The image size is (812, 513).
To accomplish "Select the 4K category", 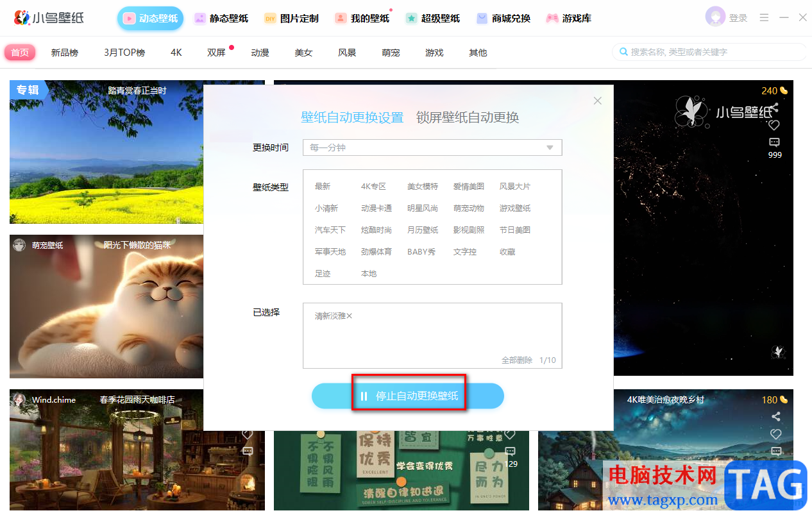I will click(176, 53).
